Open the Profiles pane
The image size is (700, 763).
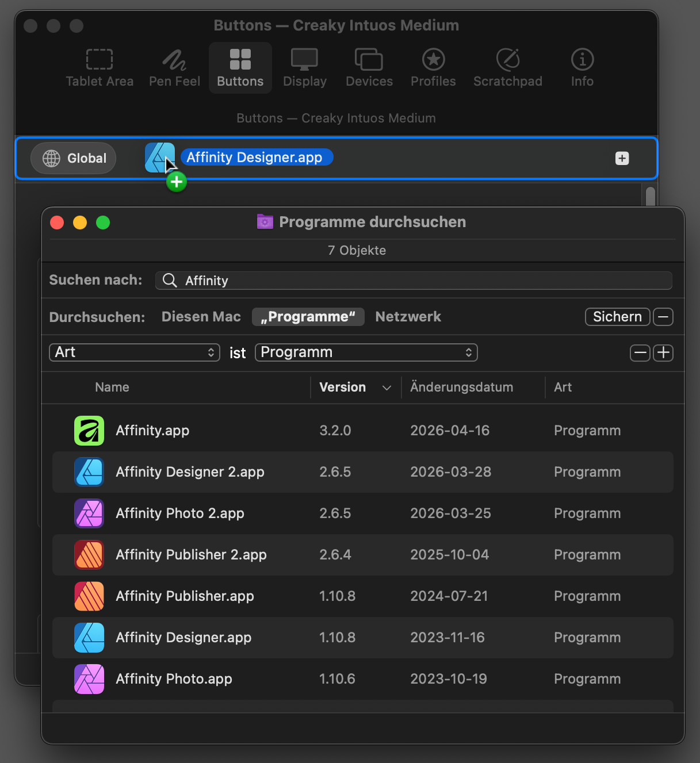433,68
